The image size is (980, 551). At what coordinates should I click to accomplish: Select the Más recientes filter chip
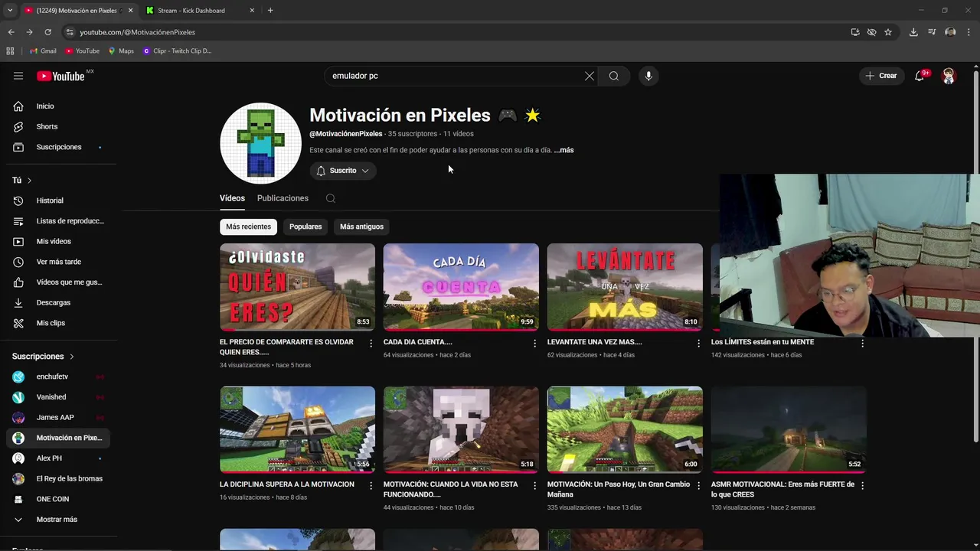pos(248,227)
